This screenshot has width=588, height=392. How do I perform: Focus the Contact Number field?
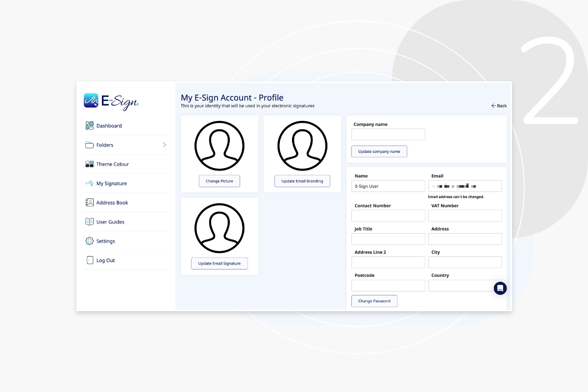click(388, 216)
